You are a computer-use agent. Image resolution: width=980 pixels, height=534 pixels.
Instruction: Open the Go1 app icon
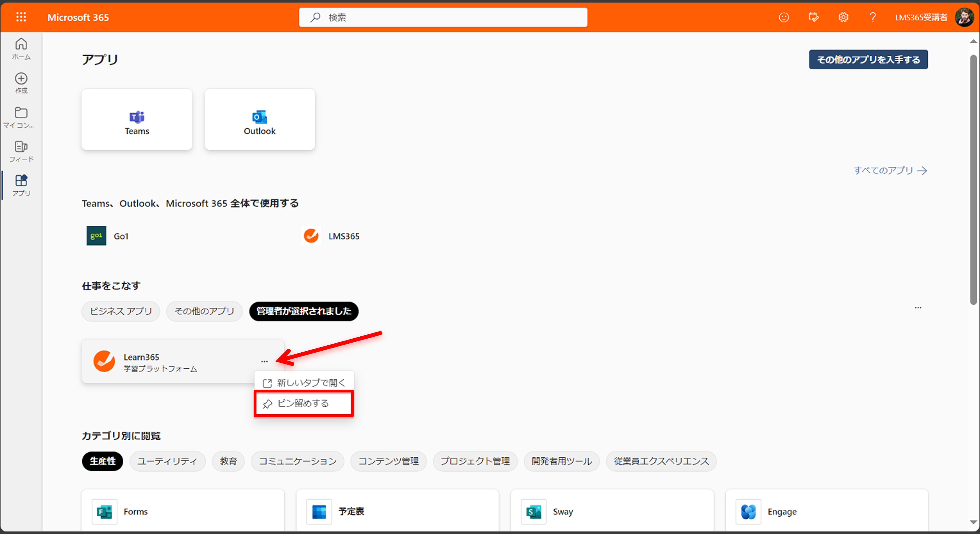click(96, 235)
